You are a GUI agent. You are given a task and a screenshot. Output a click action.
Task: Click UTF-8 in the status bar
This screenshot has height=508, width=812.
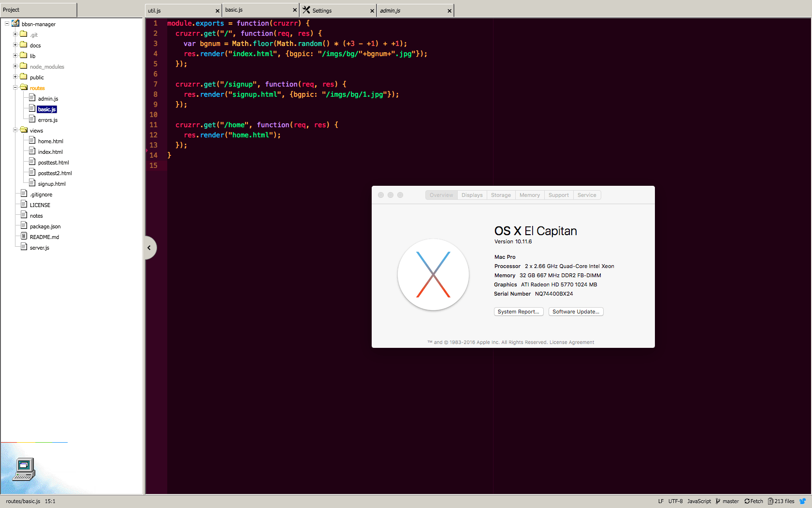tap(675, 501)
